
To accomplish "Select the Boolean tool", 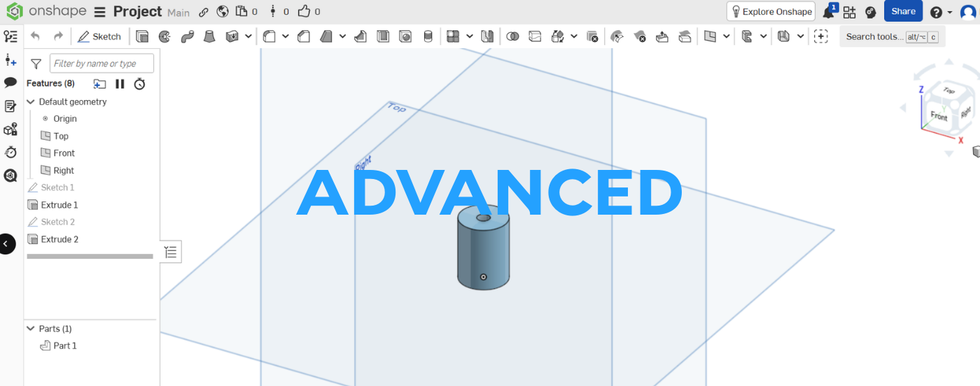I will (x=512, y=36).
